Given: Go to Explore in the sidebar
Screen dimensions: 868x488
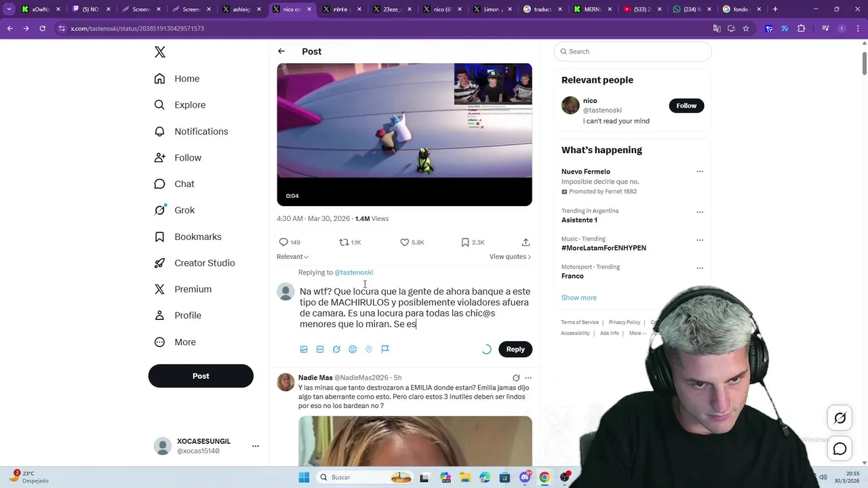Looking at the screenshot, I should (x=180, y=105).
